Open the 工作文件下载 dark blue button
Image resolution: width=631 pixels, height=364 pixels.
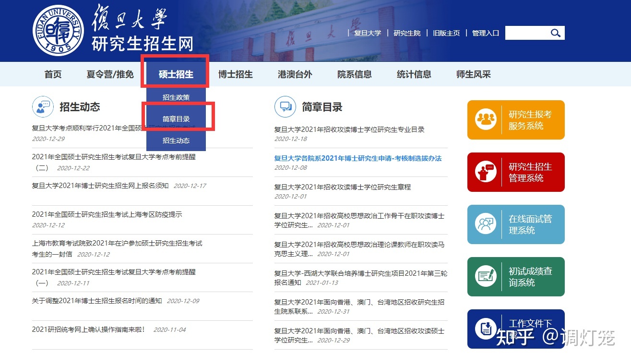[516, 329]
